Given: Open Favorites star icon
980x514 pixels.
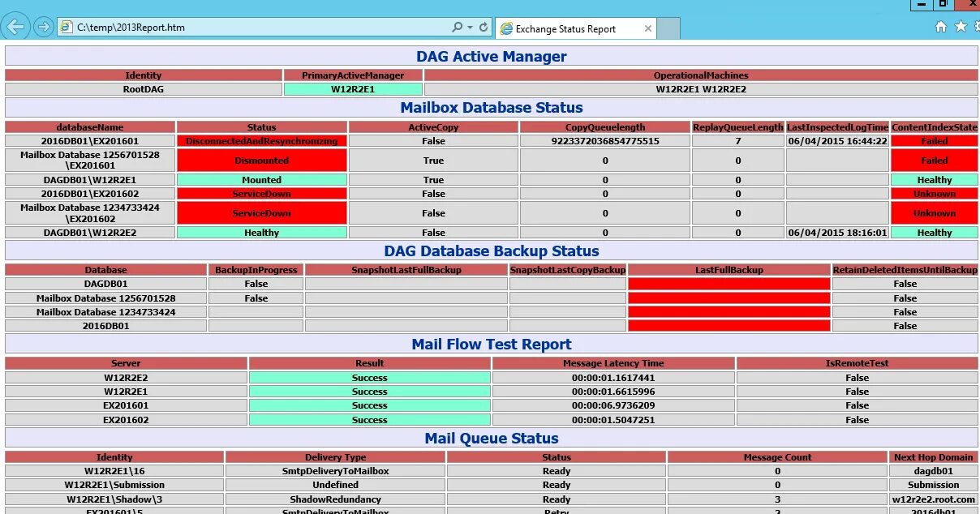Looking at the screenshot, I should pyautogui.click(x=961, y=27).
